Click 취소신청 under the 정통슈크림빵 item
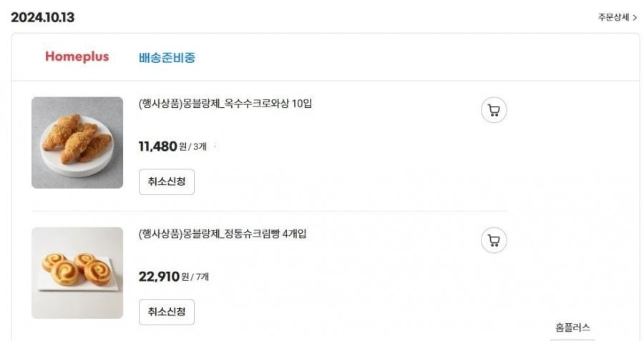 (166, 312)
